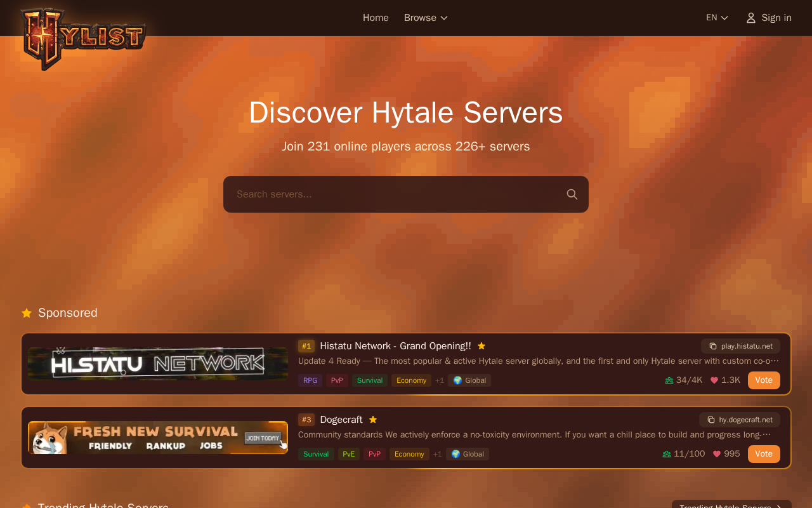Open the Dogecraft server title
Screen dimensions: 812x508
[341, 420]
